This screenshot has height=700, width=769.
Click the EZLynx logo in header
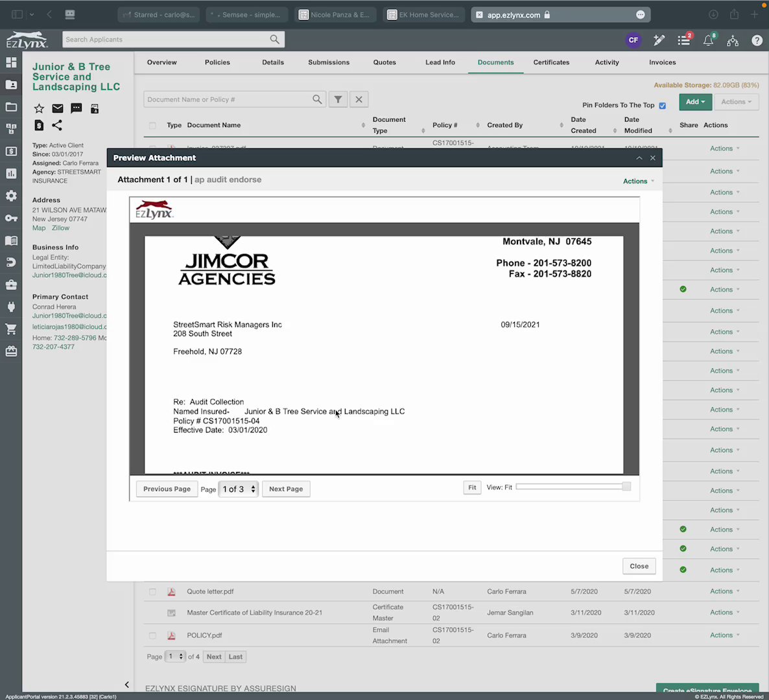click(27, 40)
